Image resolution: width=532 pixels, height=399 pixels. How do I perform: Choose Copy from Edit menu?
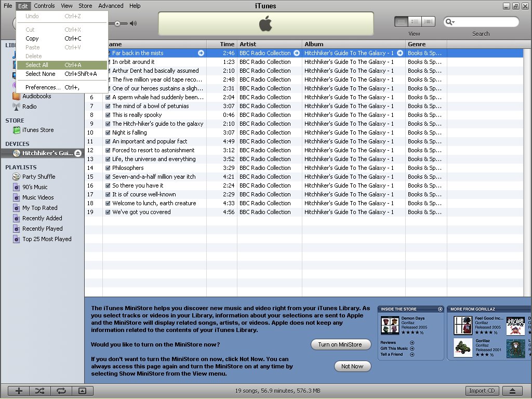click(62, 38)
